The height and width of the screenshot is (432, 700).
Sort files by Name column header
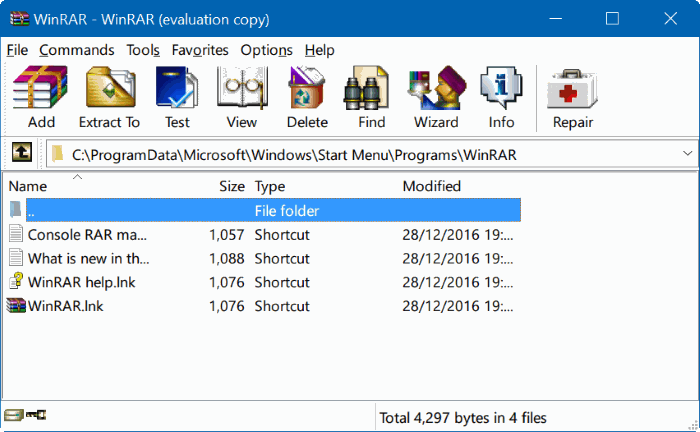[28, 186]
